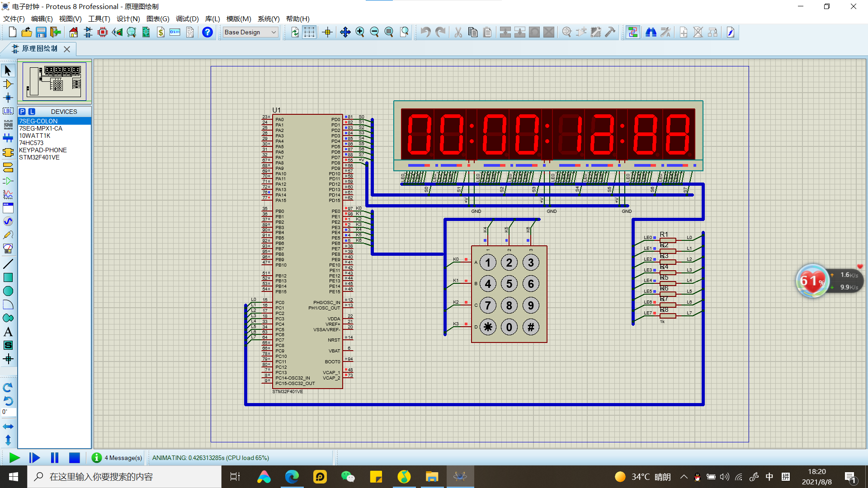This screenshot has width=868, height=488.
Task: Click the Zoom In magnifier icon
Action: (x=360, y=32)
